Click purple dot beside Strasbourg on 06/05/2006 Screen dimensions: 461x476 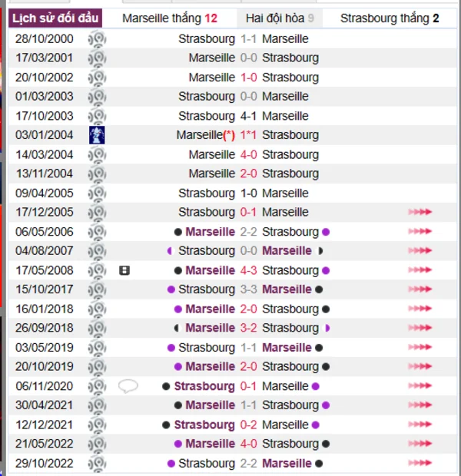(x=326, y=232)
